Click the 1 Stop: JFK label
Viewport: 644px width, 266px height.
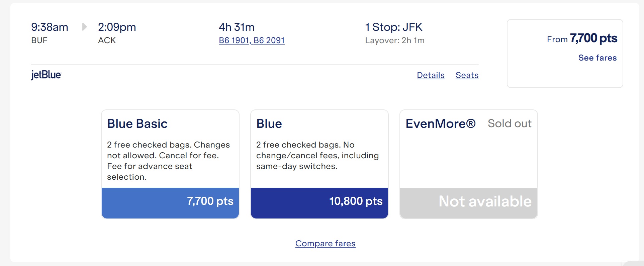point(394,27)
